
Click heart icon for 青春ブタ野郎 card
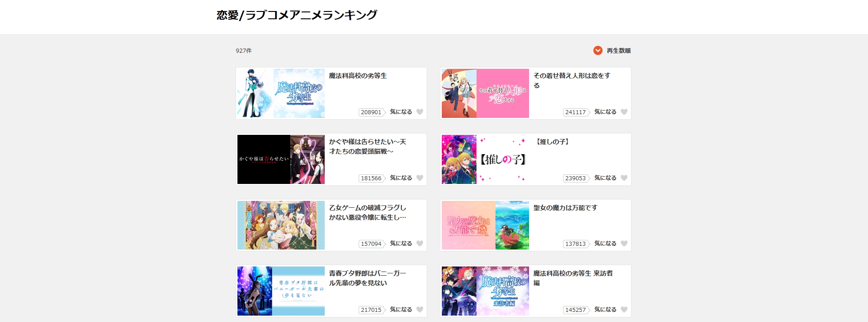tap(420, 310)
